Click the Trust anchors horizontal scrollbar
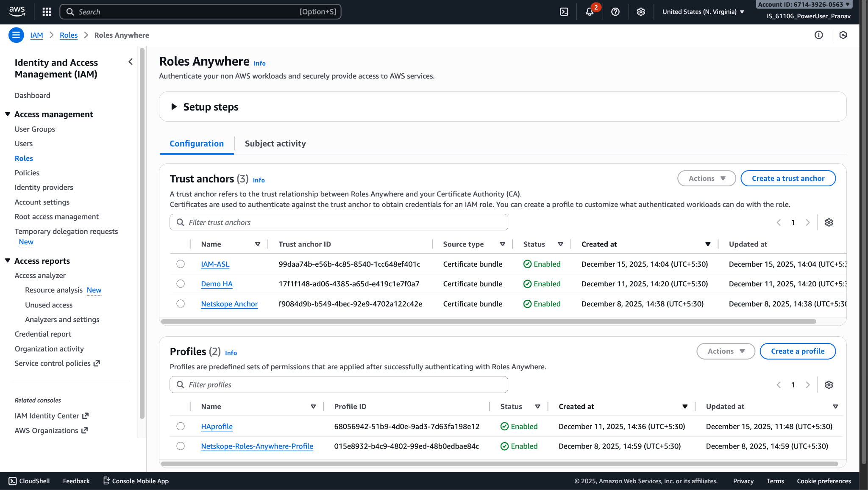Viewport: 868px width, 490px height. tap(488, 321)
